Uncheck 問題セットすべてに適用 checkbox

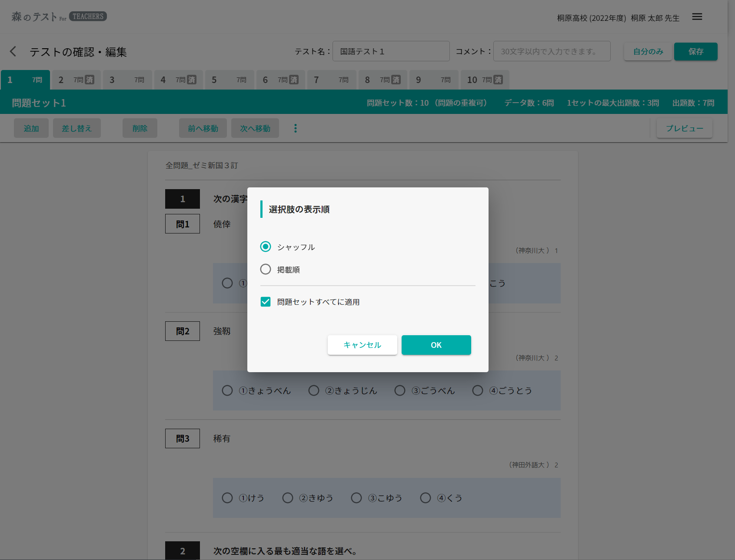tap(266, 302)
